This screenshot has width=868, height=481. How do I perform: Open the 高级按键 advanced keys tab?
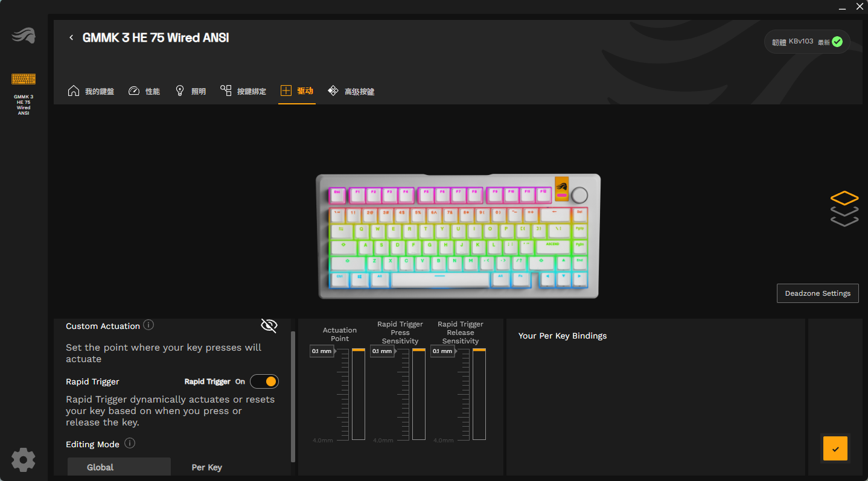pos(351,91)
